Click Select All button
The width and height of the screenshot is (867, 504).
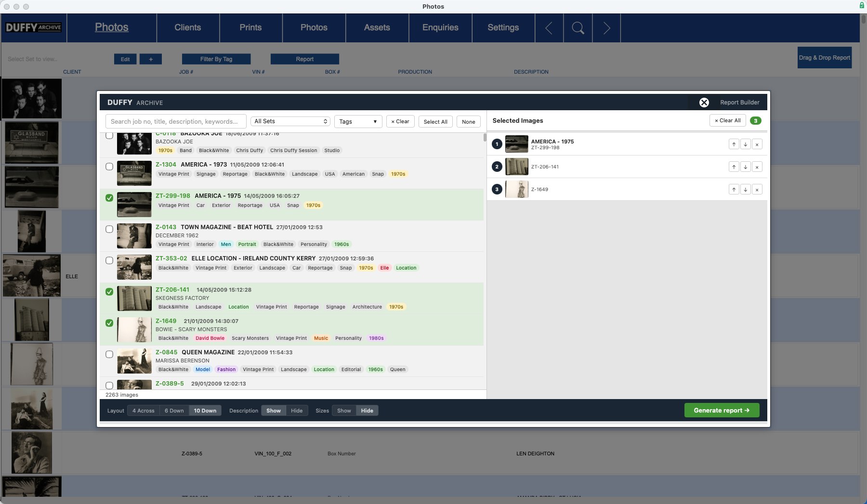pos(435,122)
